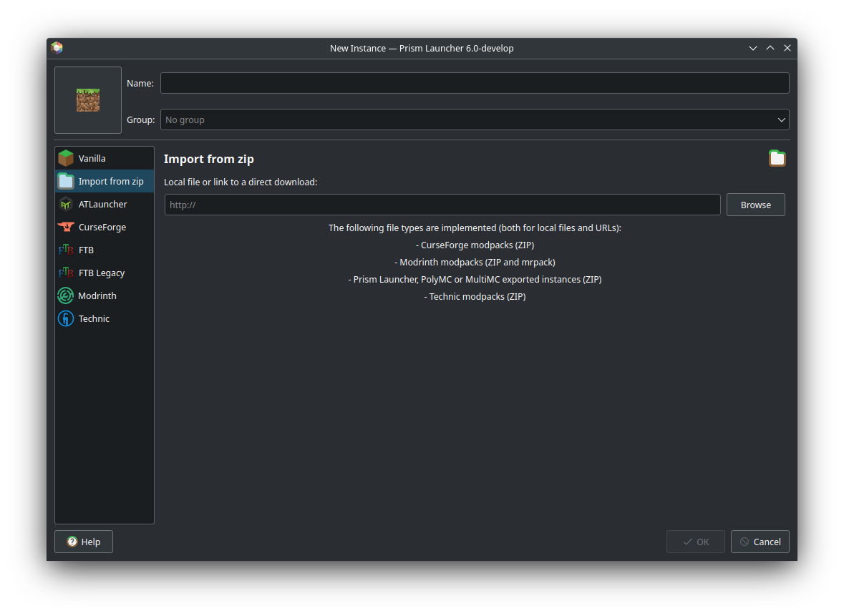The height and width of the screenshot is (616, 844).
Task: Click 'Local file or link to a direct download' label
Action: tap(241, 182)
